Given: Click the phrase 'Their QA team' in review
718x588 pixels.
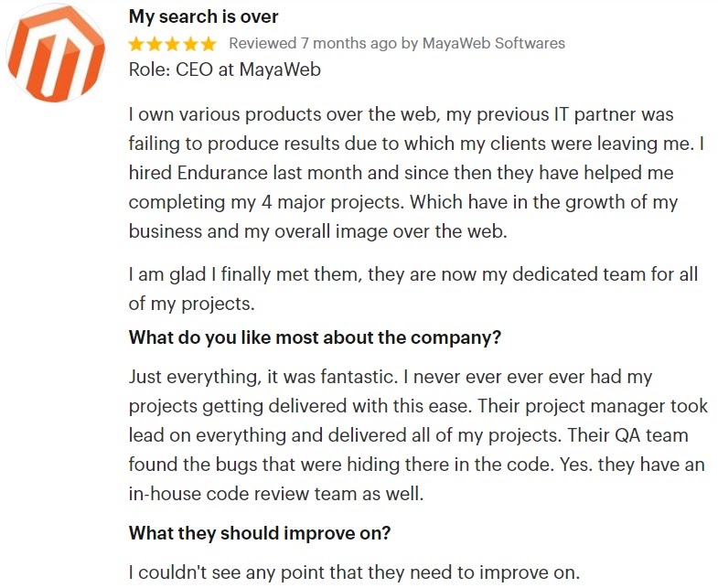Looking at the screenshot, I should (627, 435).
